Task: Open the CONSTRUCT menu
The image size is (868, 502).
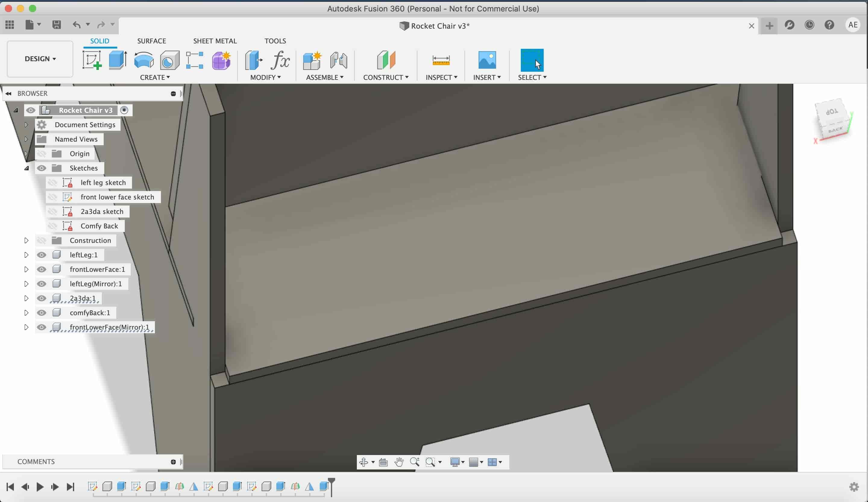Action: coord(386,77)
